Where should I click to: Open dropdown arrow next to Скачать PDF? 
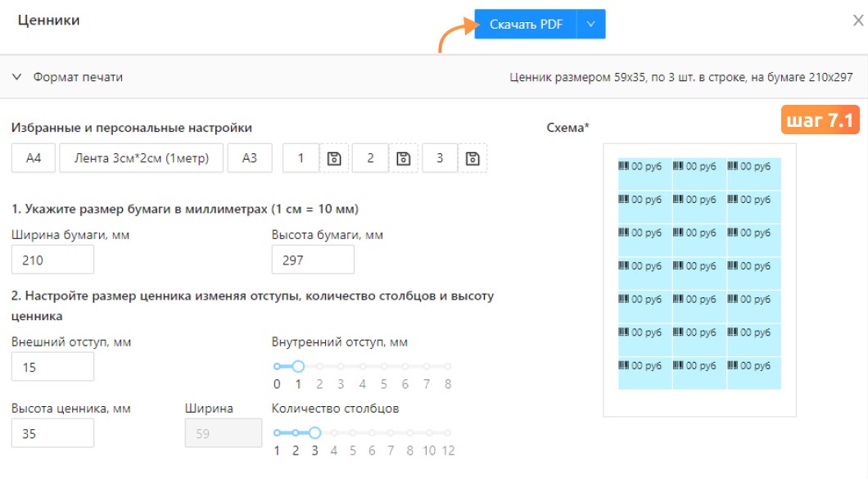(x=591, y=25)
